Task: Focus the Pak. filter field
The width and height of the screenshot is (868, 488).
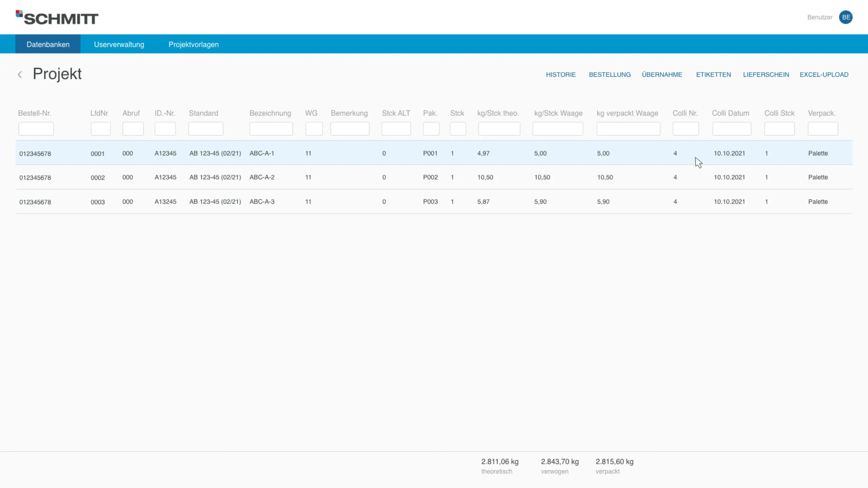Action: tap(431, 129)
